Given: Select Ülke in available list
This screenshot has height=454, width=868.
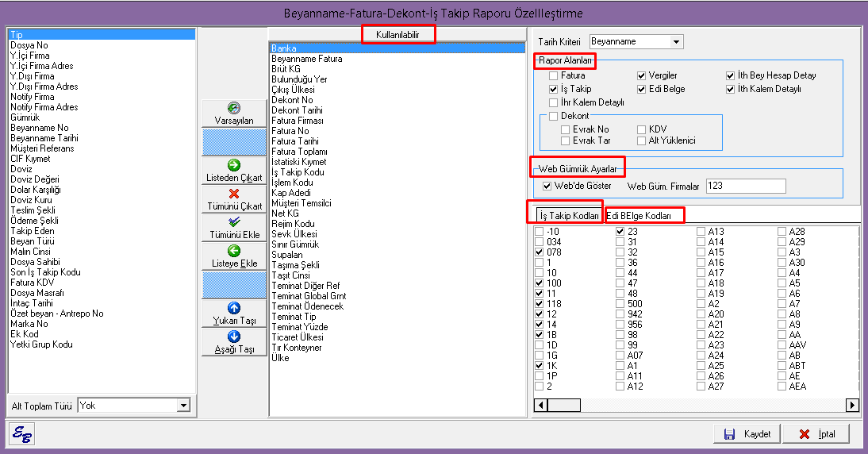Looking at the screenshot, I should coord(397,358).
